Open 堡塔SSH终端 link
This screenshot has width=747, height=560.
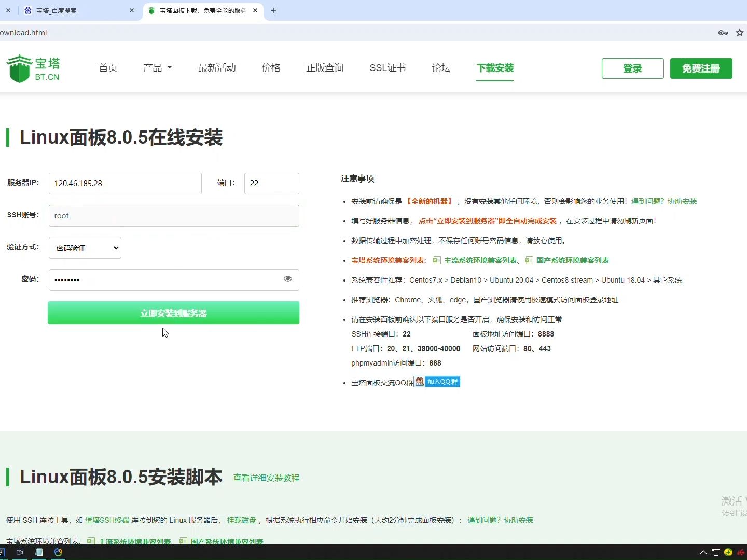pyautogui.click(x=107, y=520)
